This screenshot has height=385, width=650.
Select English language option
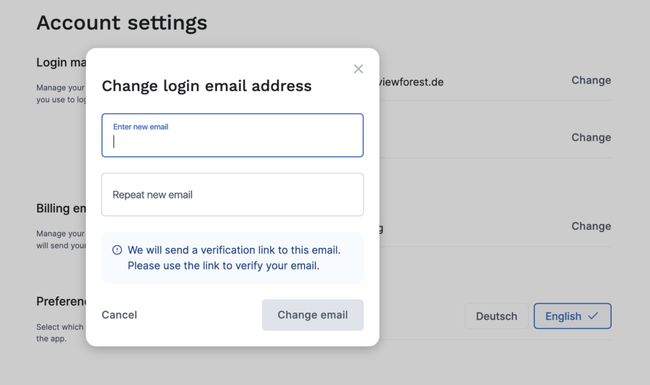[x=572, y=316]
